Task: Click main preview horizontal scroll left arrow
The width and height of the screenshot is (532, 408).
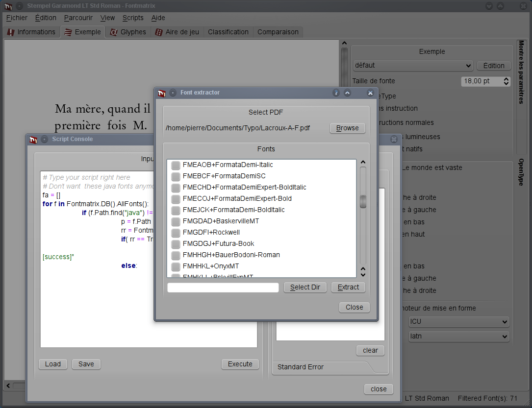Action: click(x=8, y=385)
